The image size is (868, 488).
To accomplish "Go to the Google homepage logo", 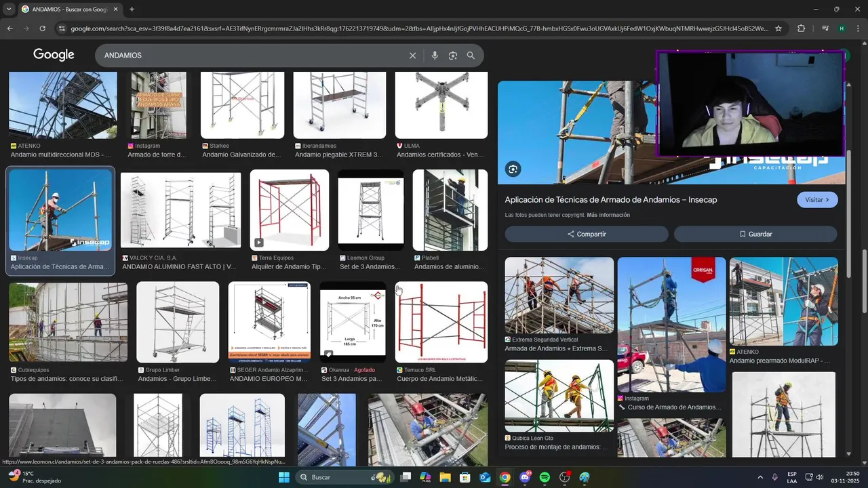I will 54,55.
